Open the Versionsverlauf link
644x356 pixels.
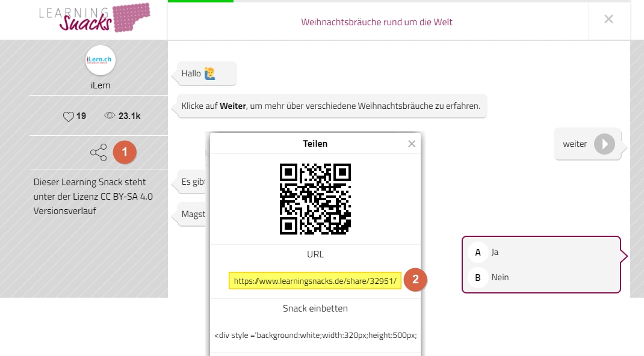coord(65,211)
